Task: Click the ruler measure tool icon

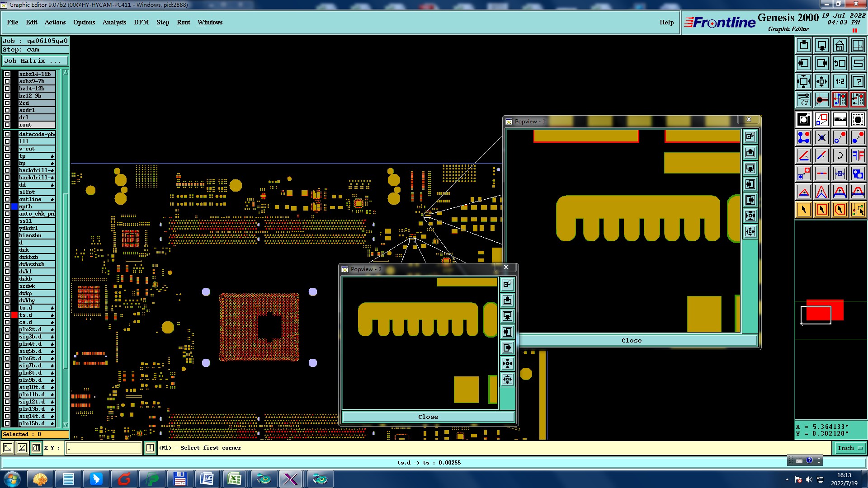Action: coord(840,119)
